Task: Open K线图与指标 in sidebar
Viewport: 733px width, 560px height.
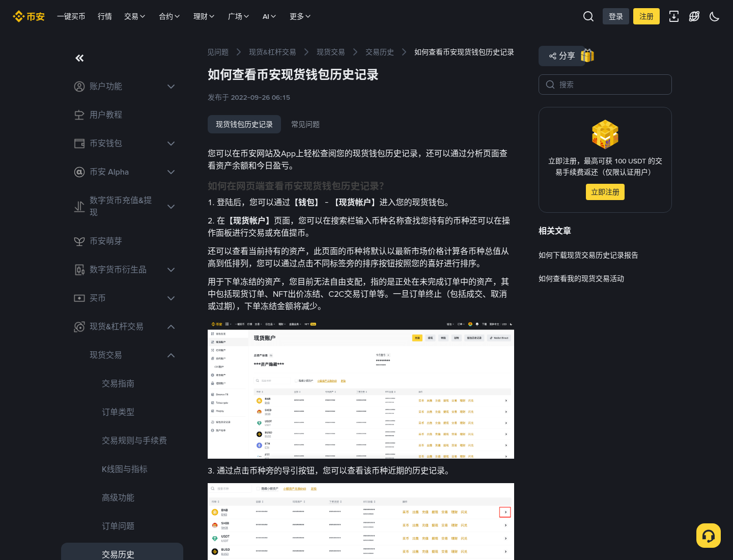Action: (x=125, y=469)
